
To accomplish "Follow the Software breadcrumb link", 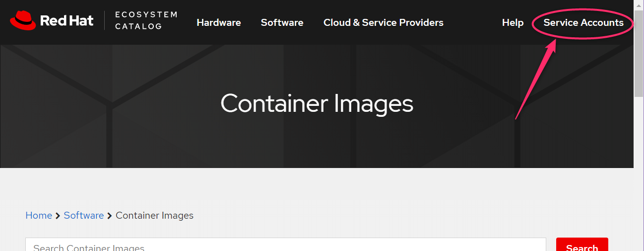I will (84, 215).
